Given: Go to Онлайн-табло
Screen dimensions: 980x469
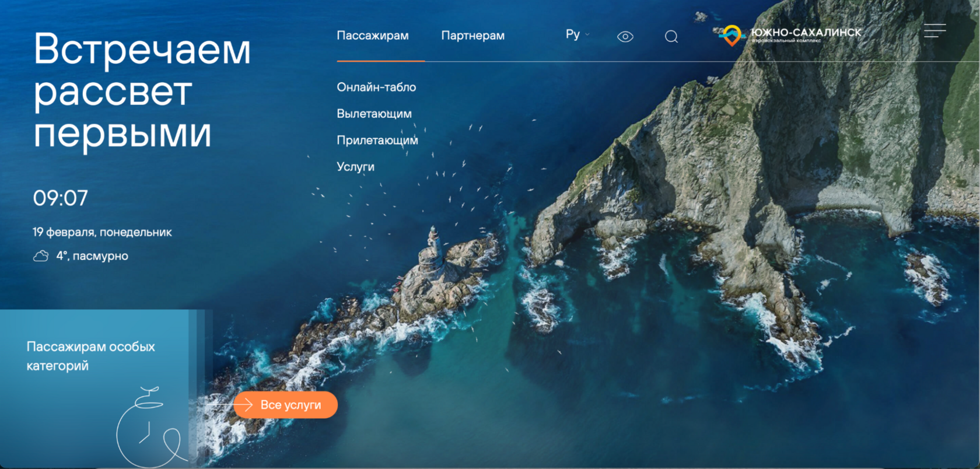Looking at the screenshot, I should point(376,87).
